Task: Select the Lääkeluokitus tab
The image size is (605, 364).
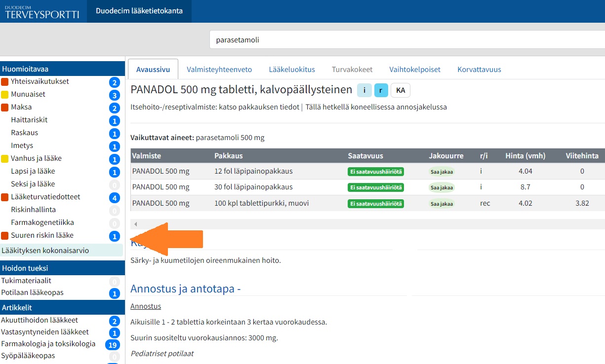Action: pos(292,70)
